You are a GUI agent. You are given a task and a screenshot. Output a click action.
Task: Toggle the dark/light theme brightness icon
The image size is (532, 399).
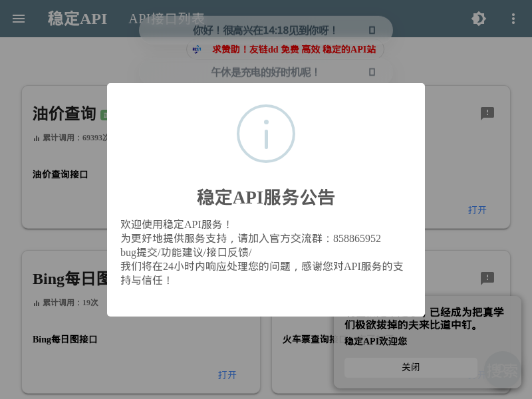479,19
